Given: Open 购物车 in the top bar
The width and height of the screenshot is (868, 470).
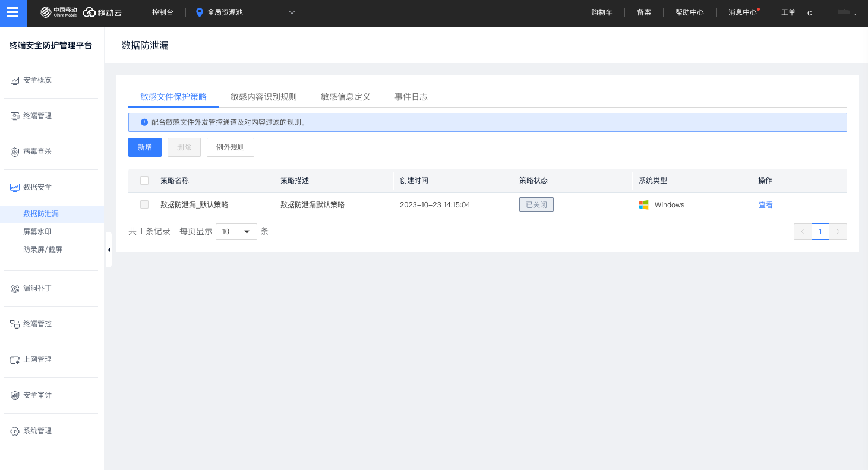Looking at the screenshot, I should tap(602, 12).
